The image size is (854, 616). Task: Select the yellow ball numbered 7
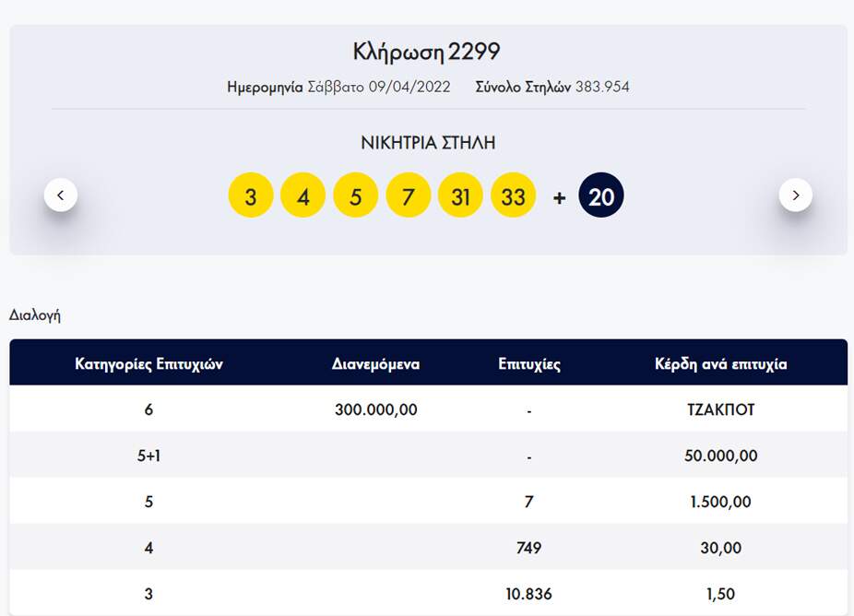point(409,196)
